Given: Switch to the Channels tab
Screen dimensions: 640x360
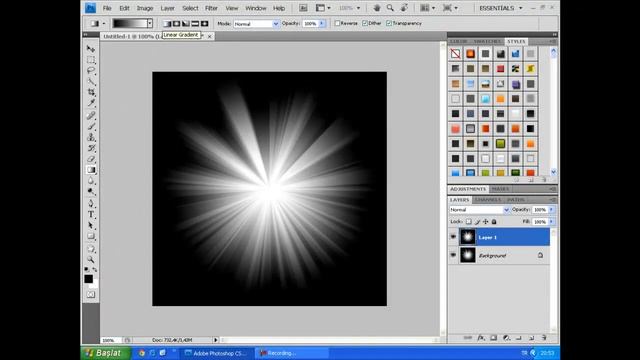Looking at the screenshot, I should [x=488, y=200].
